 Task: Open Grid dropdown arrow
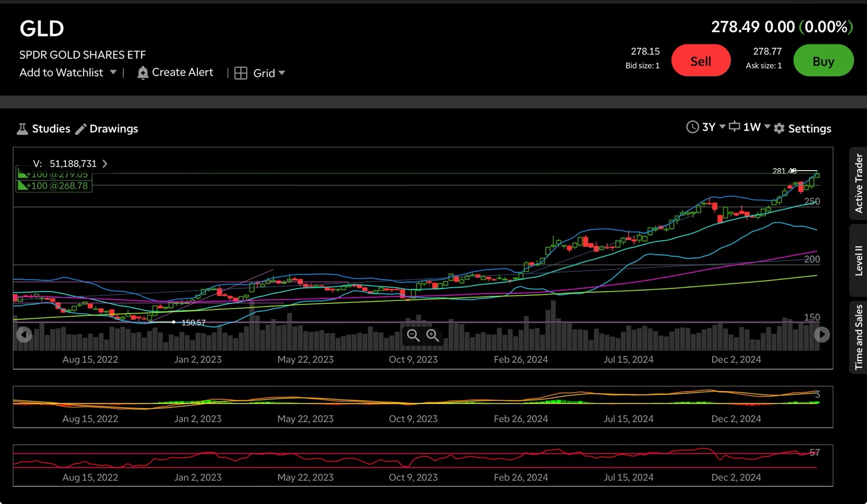(x=282, y=73)
